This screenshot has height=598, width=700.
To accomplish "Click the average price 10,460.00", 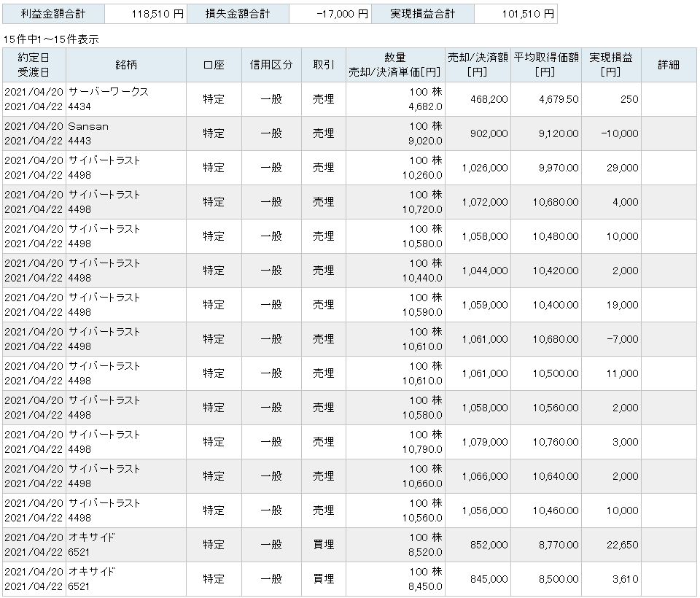I will 556,510.
